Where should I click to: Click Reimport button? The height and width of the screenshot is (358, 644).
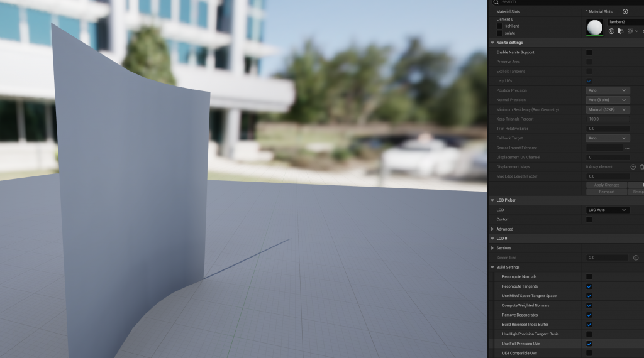click(607, 192)
